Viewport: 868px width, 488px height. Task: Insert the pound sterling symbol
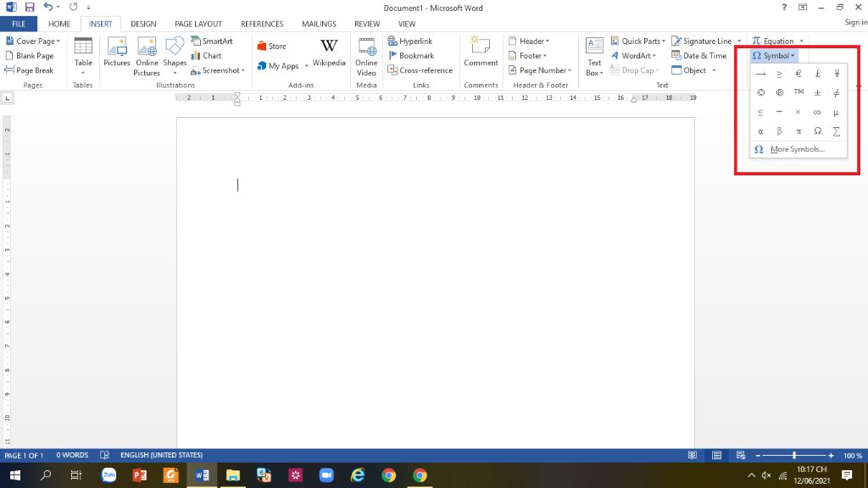[x=818, y=74]
